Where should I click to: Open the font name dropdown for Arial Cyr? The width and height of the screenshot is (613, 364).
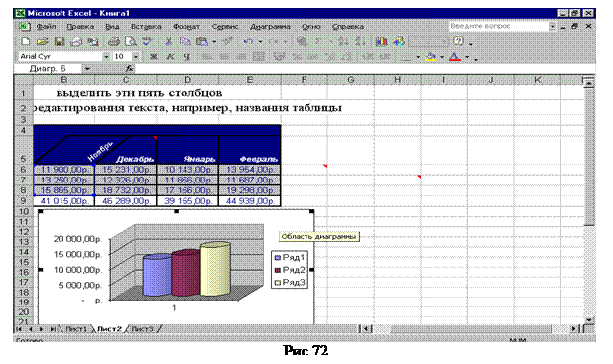pos(106,57)
